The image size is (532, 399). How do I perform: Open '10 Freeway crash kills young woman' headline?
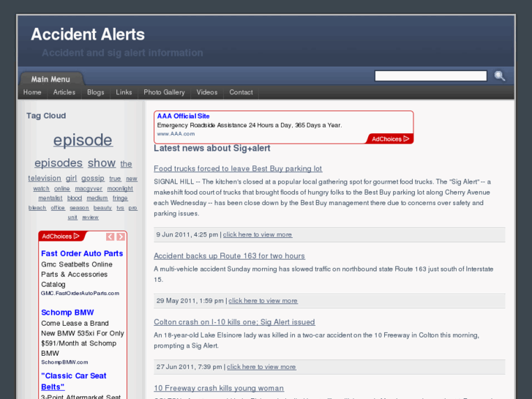point(219,388)
